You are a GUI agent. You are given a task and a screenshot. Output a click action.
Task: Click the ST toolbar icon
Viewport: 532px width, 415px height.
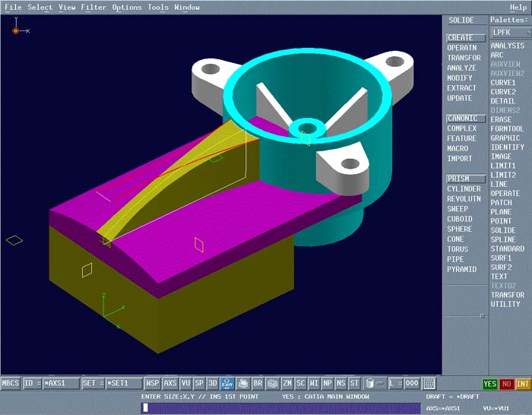click(354, 384)
